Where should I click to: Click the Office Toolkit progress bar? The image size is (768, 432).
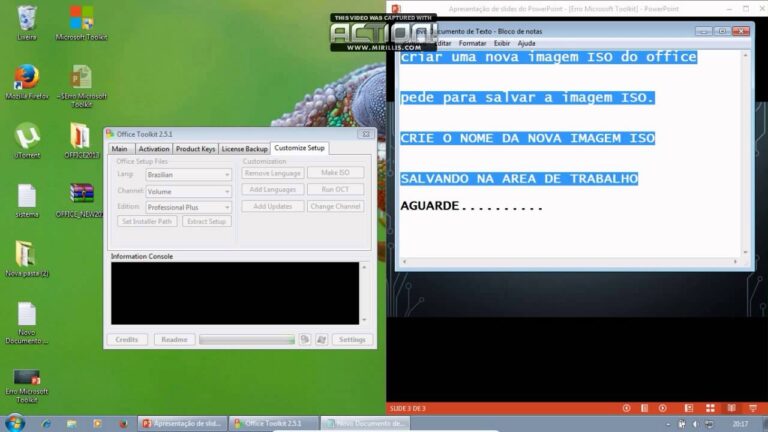247,339
